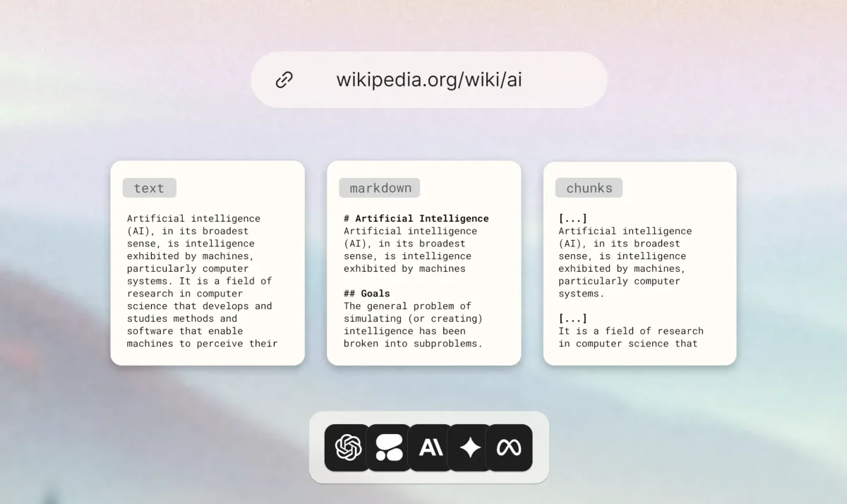Select the Meta infinity logo icon
847x504 pixels.
(x=509, y=448)
